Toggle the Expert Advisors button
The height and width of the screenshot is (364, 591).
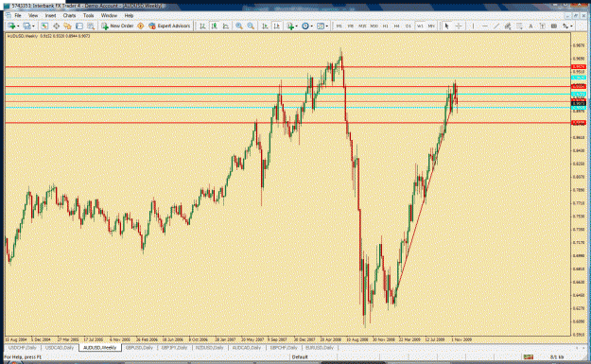pos(169,26)
